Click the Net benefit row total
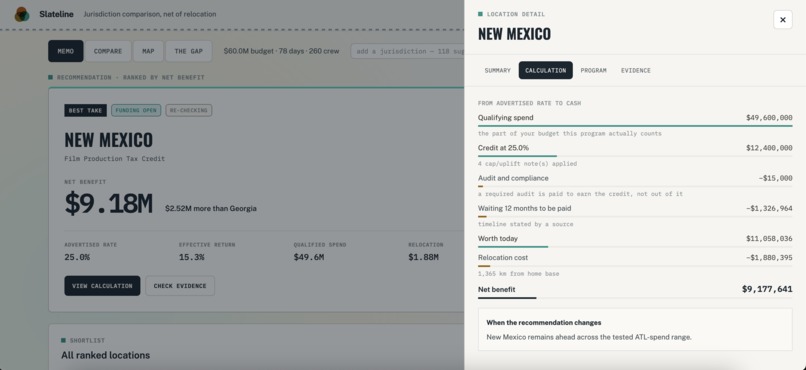This screenshot has height=370, width=806. tap(766, 289)
